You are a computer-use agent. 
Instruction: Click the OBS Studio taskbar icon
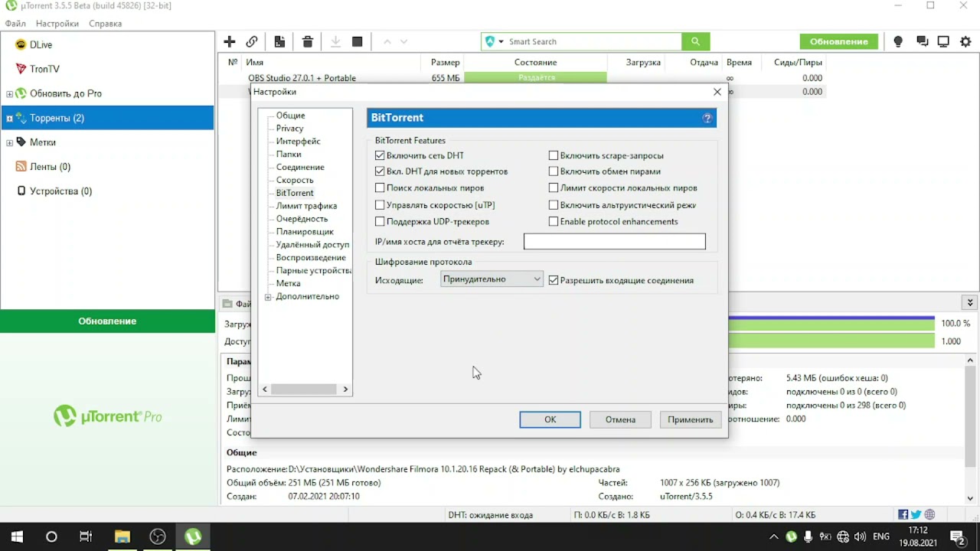158,536
